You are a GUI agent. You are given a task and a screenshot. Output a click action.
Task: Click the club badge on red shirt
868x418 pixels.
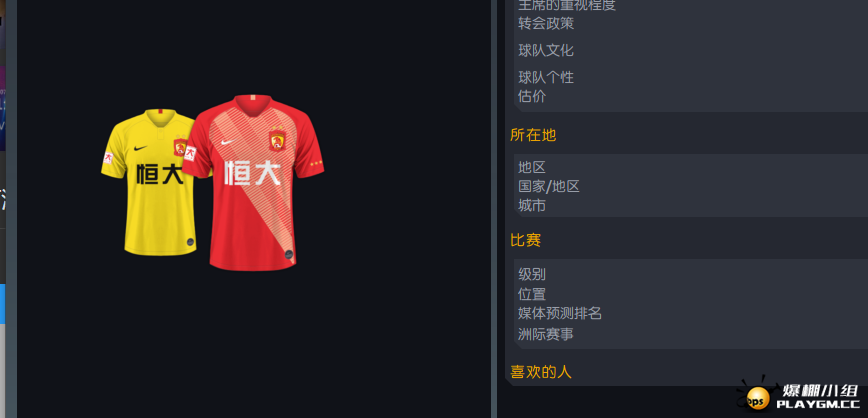(x=277, y=139)
